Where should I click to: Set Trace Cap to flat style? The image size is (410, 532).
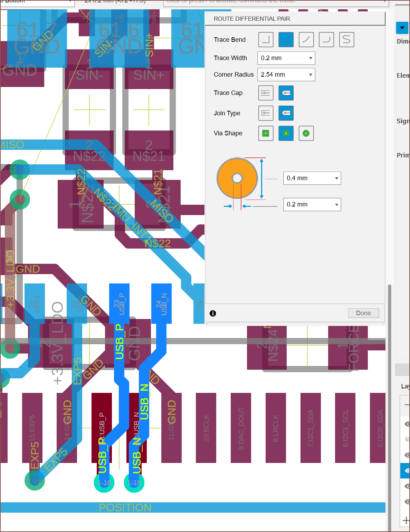point(266,93)
